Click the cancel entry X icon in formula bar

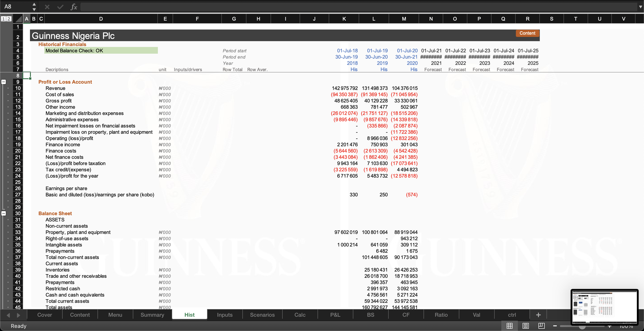(x=47, y=7)
